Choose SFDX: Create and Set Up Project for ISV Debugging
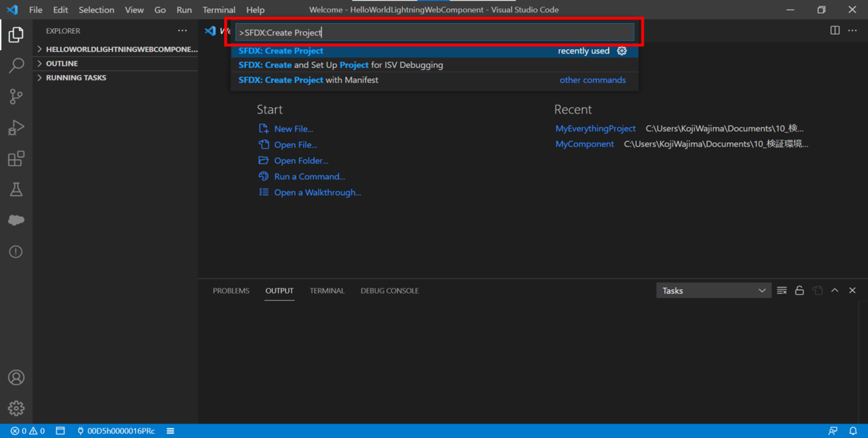The width and height of the screenshot is (868, 438). 434,65
